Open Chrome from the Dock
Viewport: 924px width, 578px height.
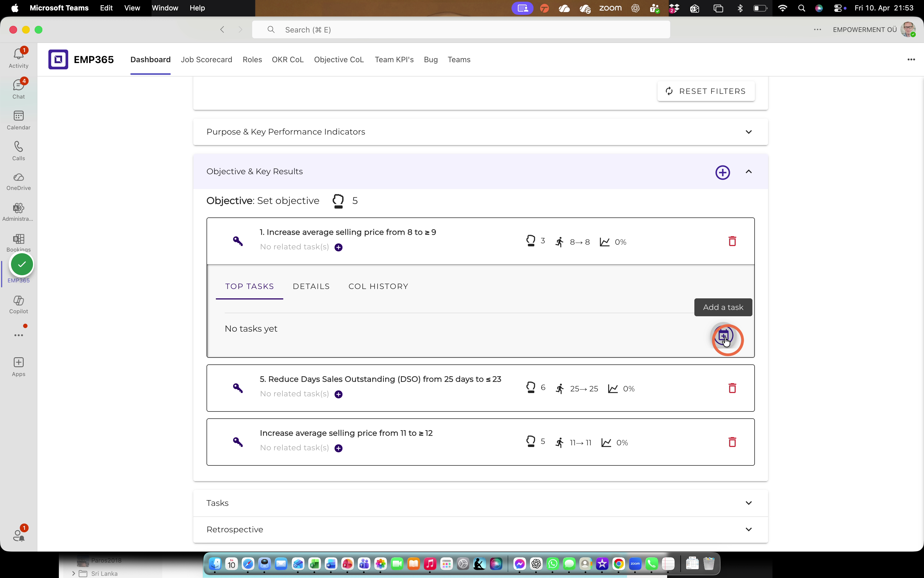point(618,563)
